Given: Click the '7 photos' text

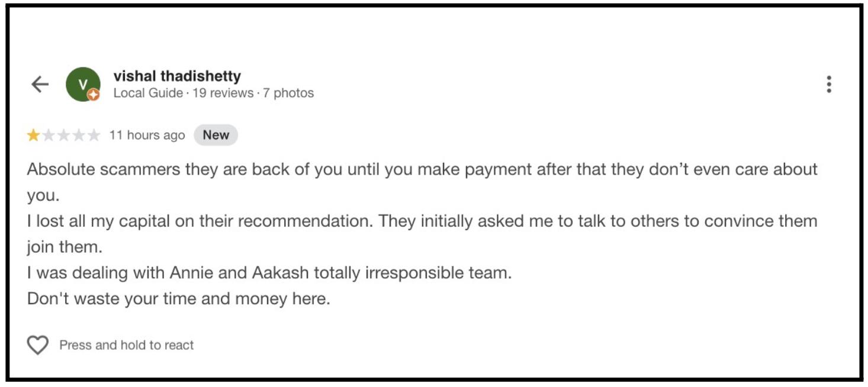Looking at the screenshot, I should 288,93.
